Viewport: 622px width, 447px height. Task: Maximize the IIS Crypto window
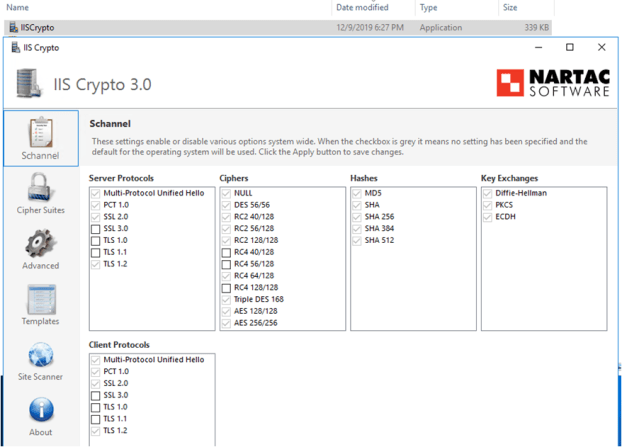pos(570,47)
